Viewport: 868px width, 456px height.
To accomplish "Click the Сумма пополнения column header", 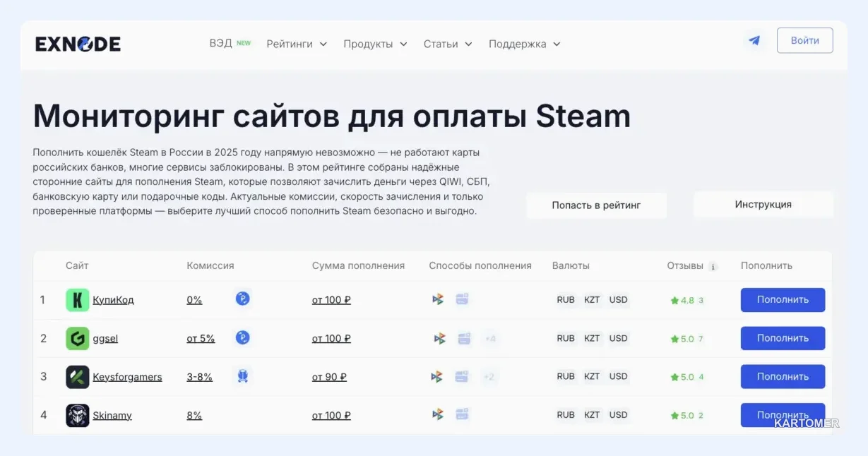I will pyautogui.click(x=359, y=266).
